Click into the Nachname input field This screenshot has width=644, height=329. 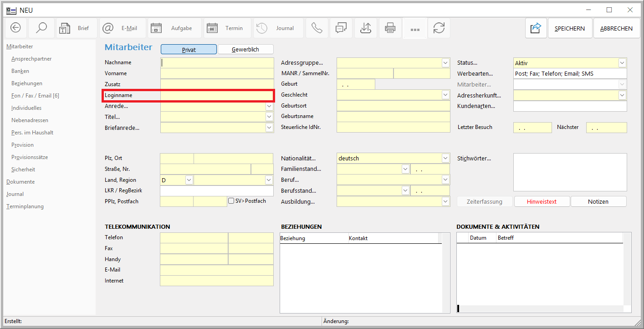click(x=217, y=63)
